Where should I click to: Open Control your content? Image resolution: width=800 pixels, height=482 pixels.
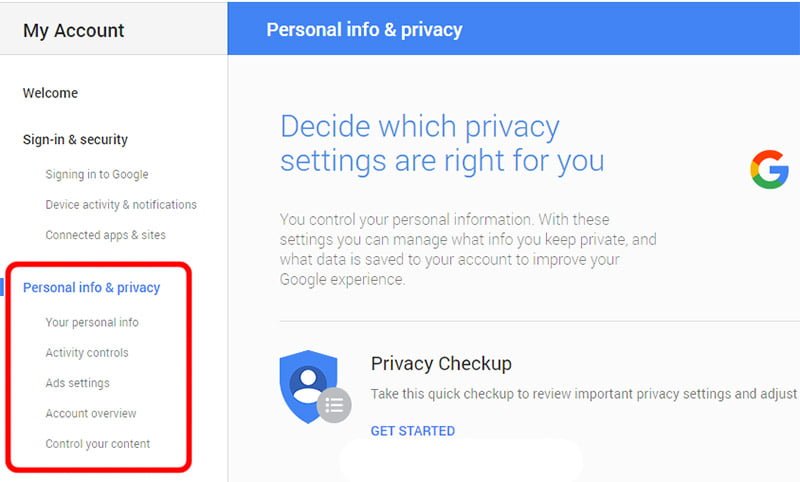tap(98, 444)
